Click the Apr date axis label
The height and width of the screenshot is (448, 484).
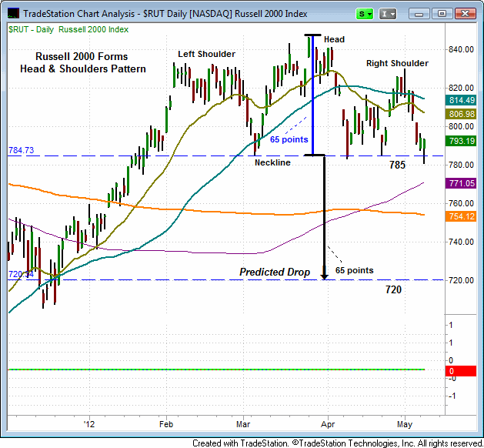(328, 424)
